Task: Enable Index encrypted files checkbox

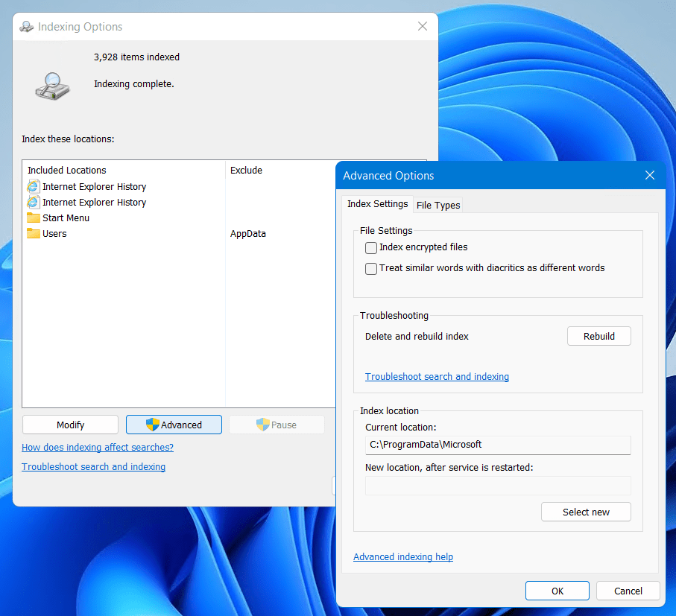Action: [x=371, y=248]
